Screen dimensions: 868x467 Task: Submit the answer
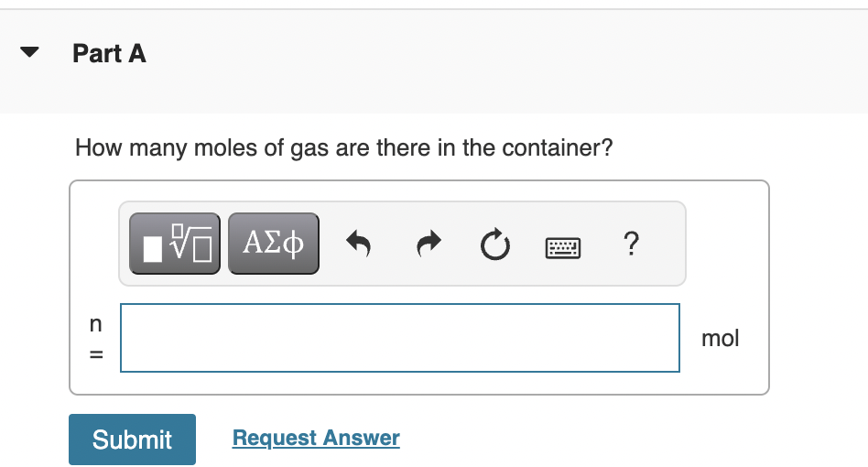coord(132,440)
